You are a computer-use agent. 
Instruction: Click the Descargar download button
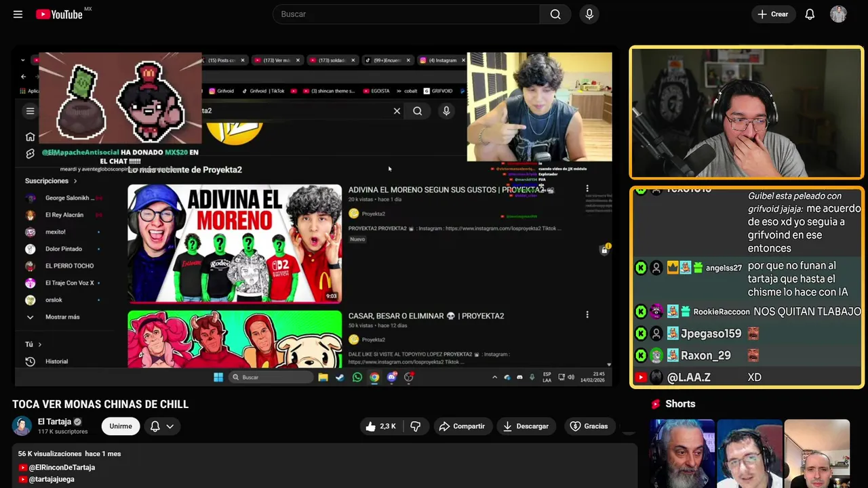pos(526,426)
